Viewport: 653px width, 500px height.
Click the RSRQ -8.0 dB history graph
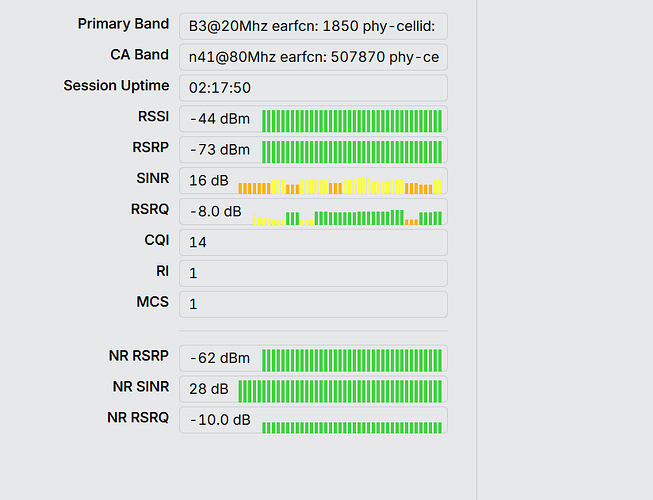(347, 217)
